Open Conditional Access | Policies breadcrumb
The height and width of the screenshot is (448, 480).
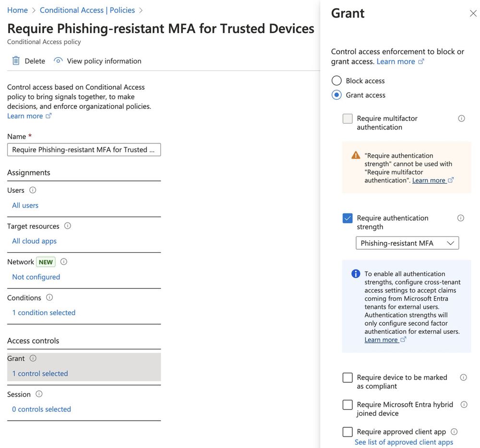(87, 10)
